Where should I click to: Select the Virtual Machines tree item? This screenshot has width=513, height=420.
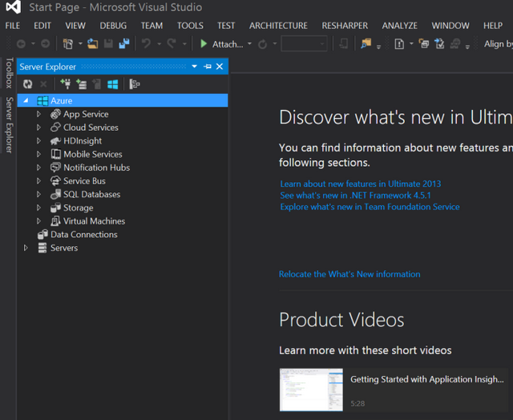(94, 221)
